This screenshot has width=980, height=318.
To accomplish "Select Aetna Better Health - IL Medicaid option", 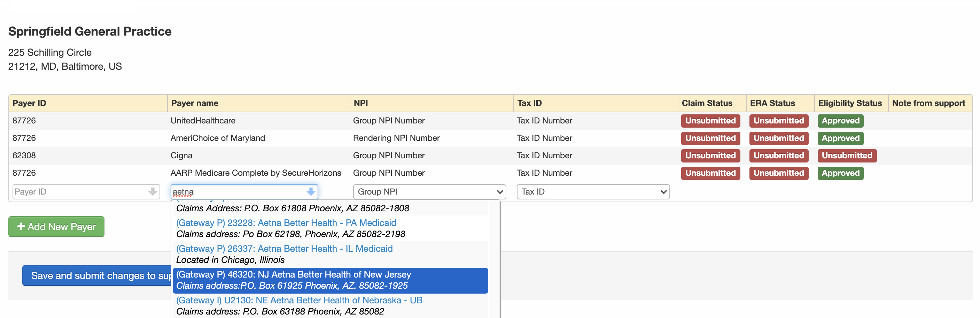I will coord(330,254).
